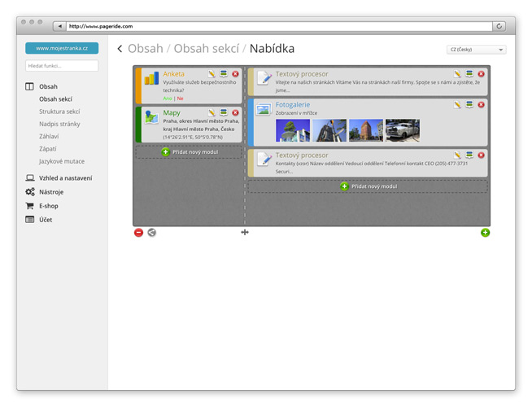Click Přidat nový modul in left column
Viewport: 532px width, 407px height.
click(190, 152)
